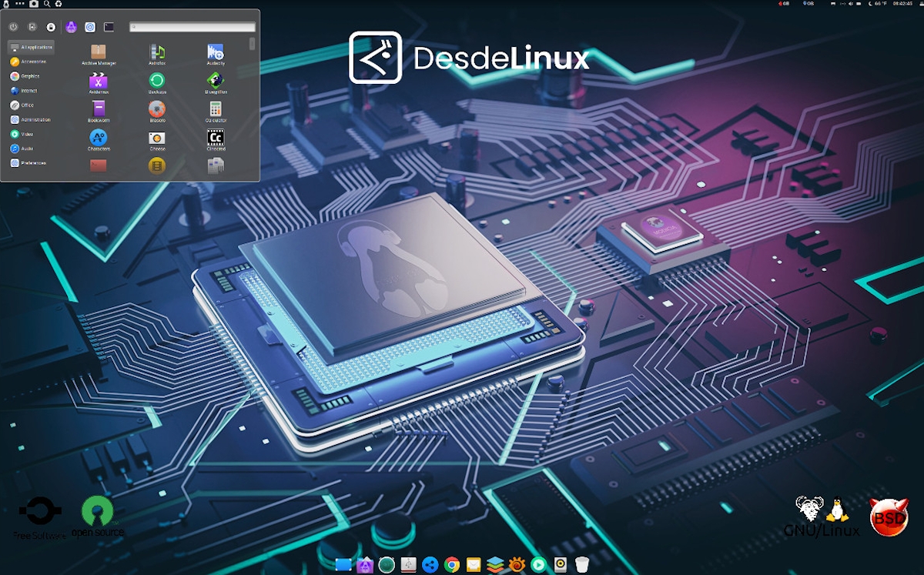This screenshot has height=575, width=924.
Task: Open the purple software store favorite in menu
Action: tap(71, 27)
